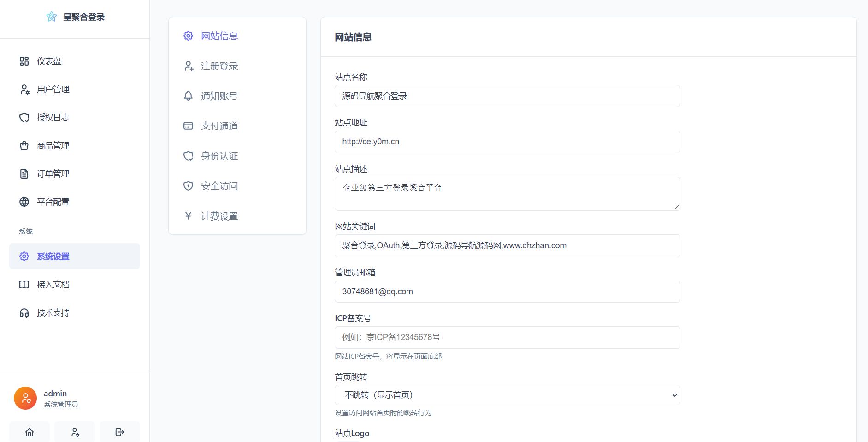Switch to the 注册登录 settings tab

(x=219, y=66)
